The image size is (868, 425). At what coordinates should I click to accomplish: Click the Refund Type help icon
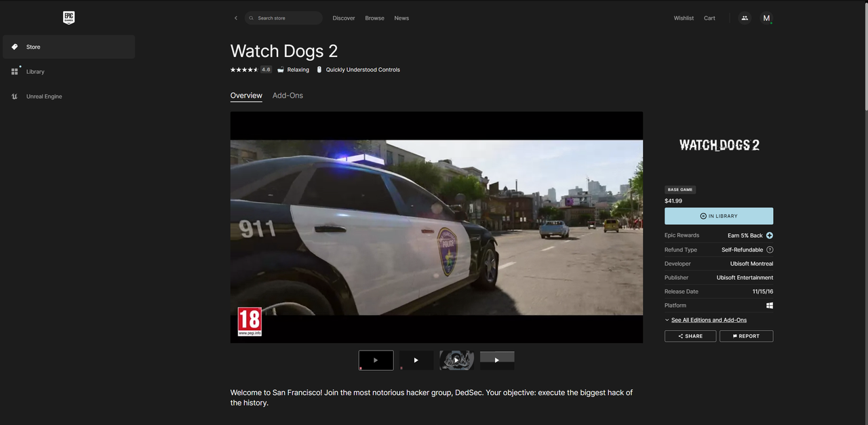(x=770, y=249)
